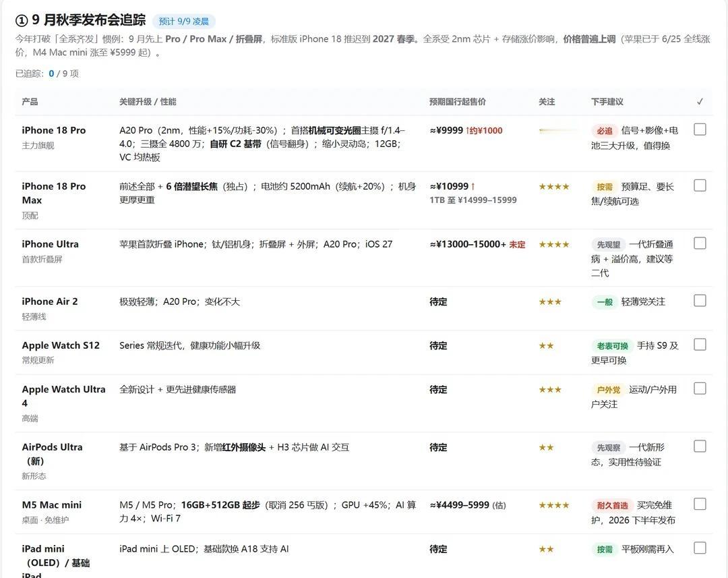Click the four-star rating for iPhone Ultra

[554, 244]
